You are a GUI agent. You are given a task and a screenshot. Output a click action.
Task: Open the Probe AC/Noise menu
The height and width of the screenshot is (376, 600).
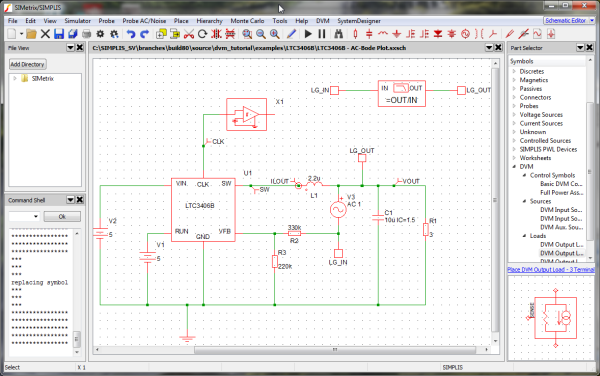144,21
